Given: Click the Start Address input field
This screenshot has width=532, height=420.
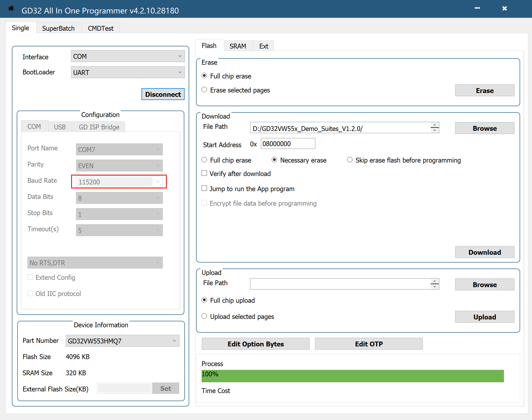Looking at the screenshot, I should [288, 144].
